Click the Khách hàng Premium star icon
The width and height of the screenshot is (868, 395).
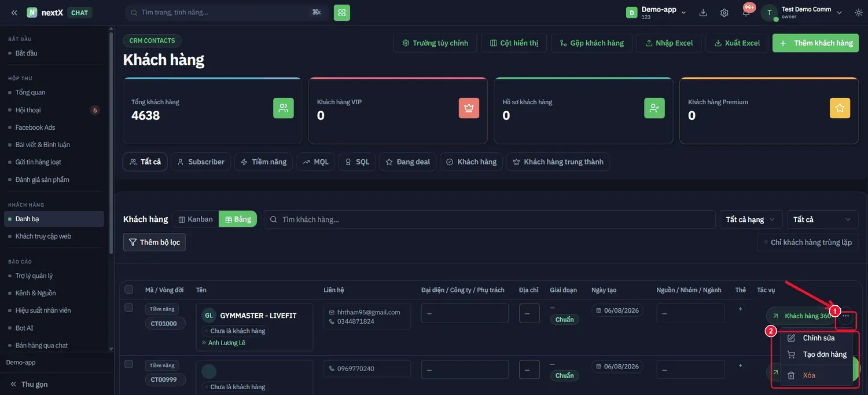click(x=840, y=108)
